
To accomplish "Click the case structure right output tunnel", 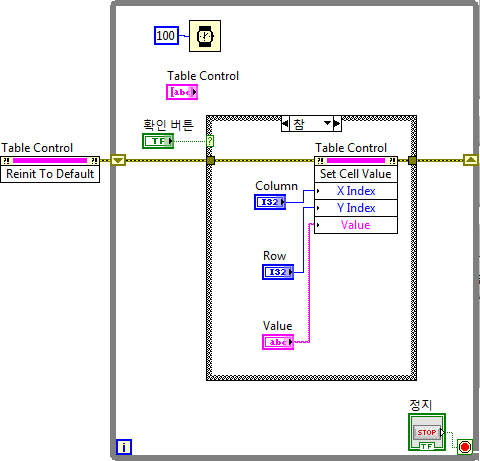I will [x=412, y=160].
